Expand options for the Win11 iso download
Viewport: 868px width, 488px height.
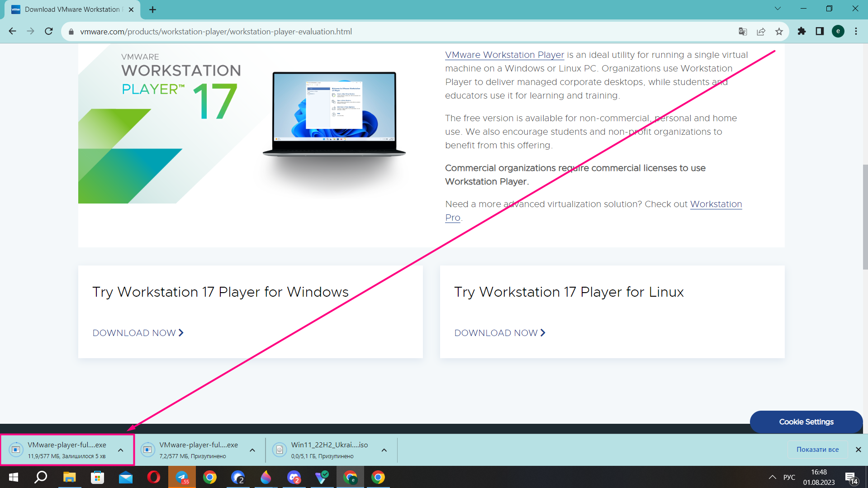pos(384,450)
